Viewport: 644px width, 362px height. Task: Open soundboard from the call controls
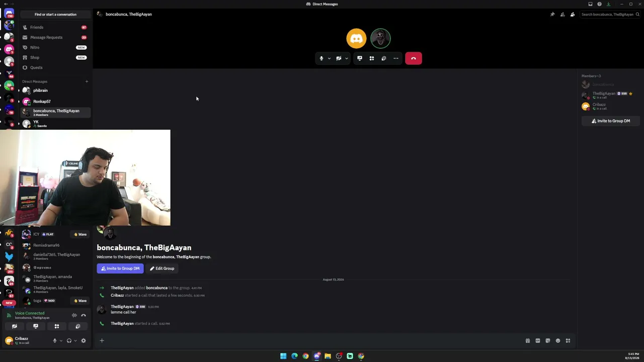click(384, 58)
